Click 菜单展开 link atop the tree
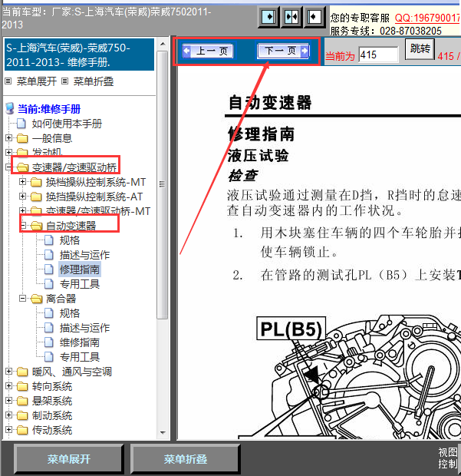 pos(36,81)
